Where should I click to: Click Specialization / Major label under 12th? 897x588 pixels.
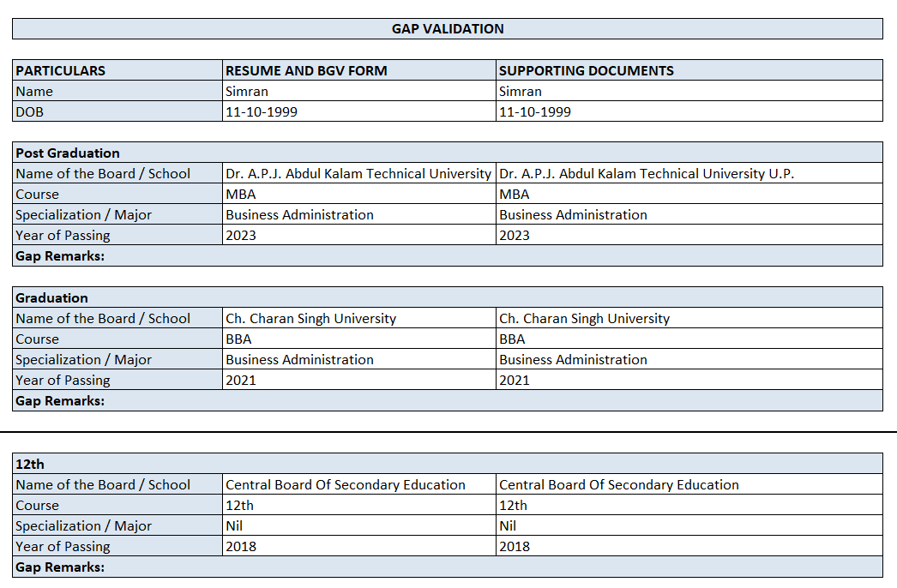pos(117,525)
